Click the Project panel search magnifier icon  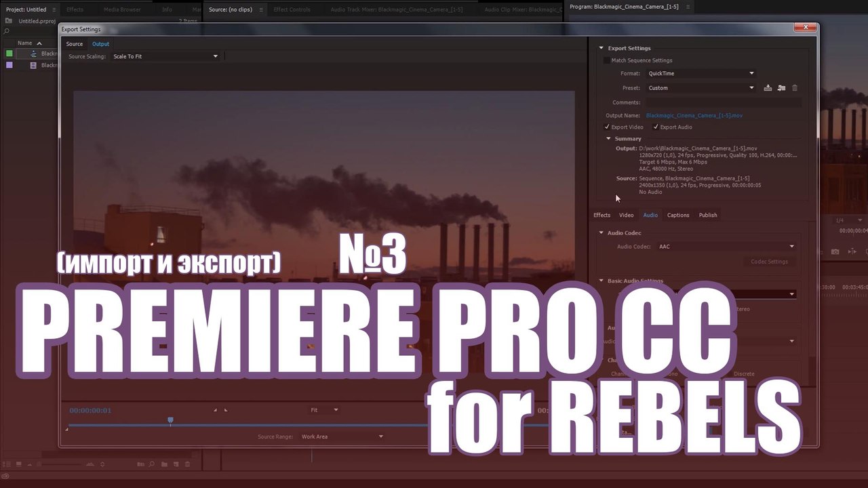(x=7, y=31)
